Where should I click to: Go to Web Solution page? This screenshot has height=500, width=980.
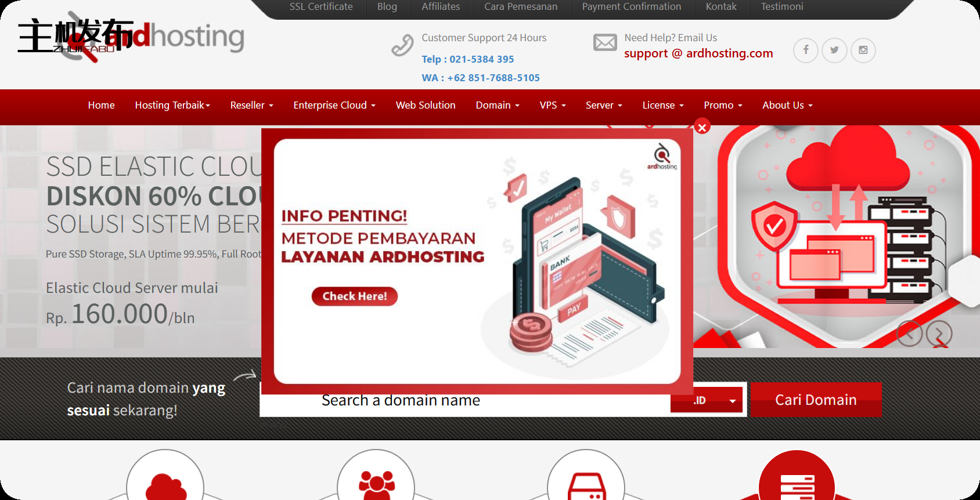426,106
